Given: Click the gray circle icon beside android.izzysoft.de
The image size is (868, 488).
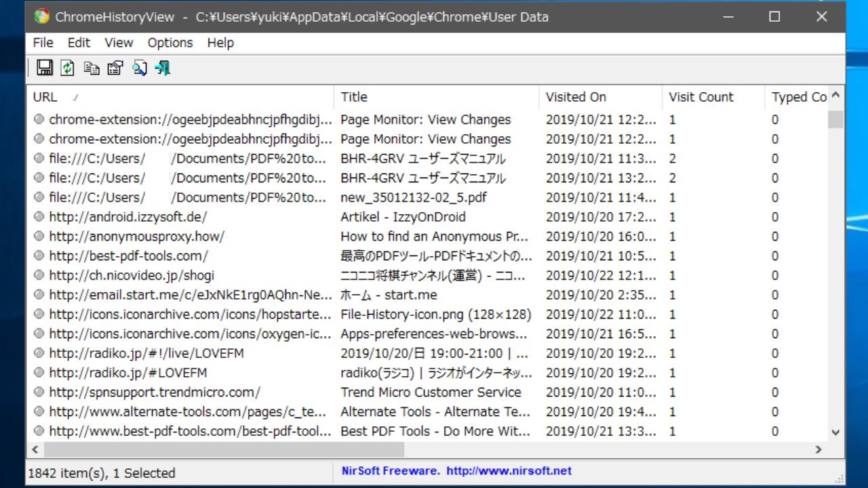Looking at the screenshot, I should coord(39,217).
